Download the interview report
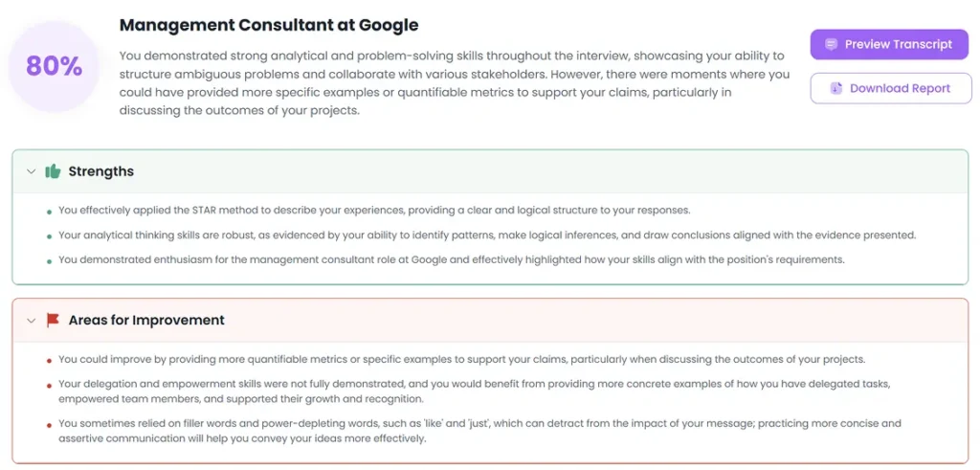The height and width of the screenshot is (470, 980). point(891,88)
